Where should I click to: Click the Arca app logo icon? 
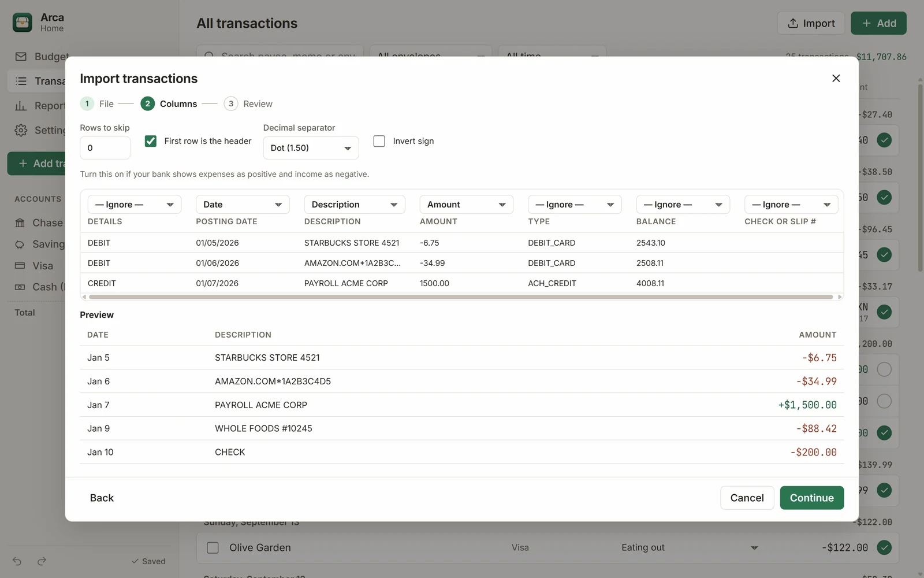23,23
